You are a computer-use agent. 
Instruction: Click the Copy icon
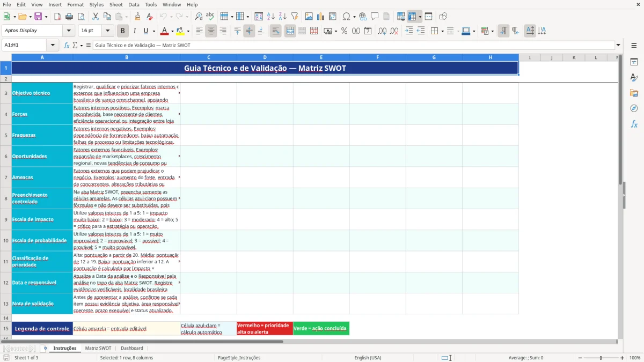(107, 17)
